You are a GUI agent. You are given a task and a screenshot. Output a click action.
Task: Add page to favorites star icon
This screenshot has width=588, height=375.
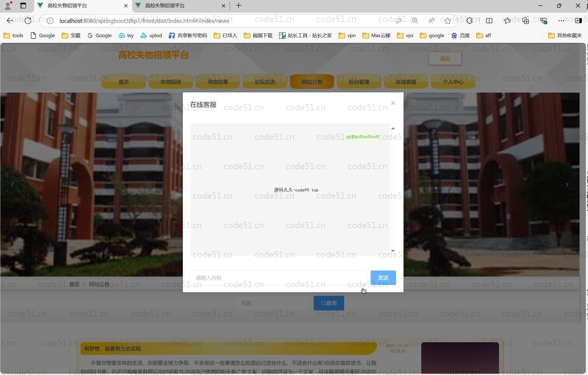point(448,21)
